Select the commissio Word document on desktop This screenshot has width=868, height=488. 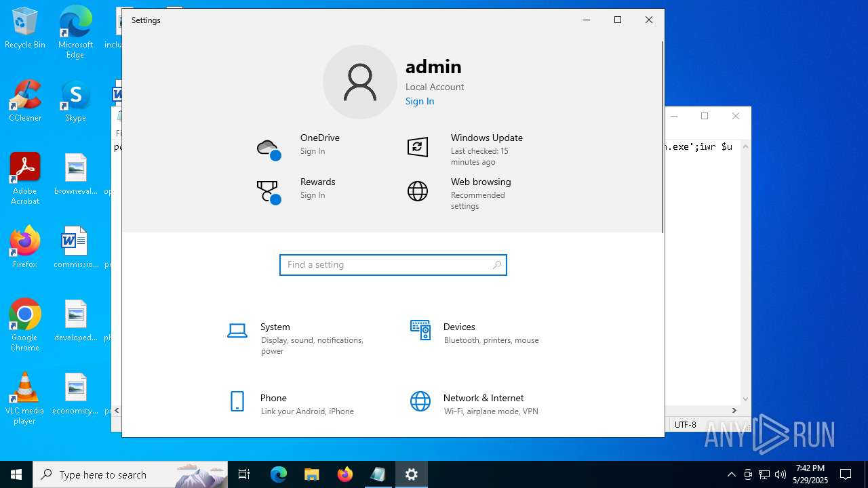click(75, 247)
